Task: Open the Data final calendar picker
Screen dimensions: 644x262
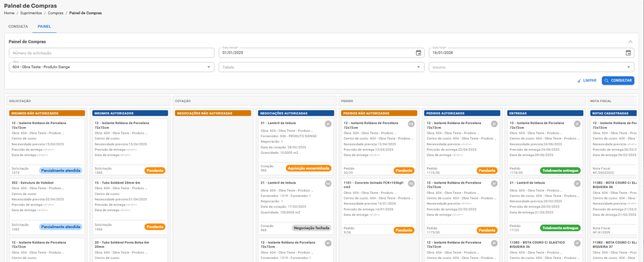Action: click(x=628, y=53)
